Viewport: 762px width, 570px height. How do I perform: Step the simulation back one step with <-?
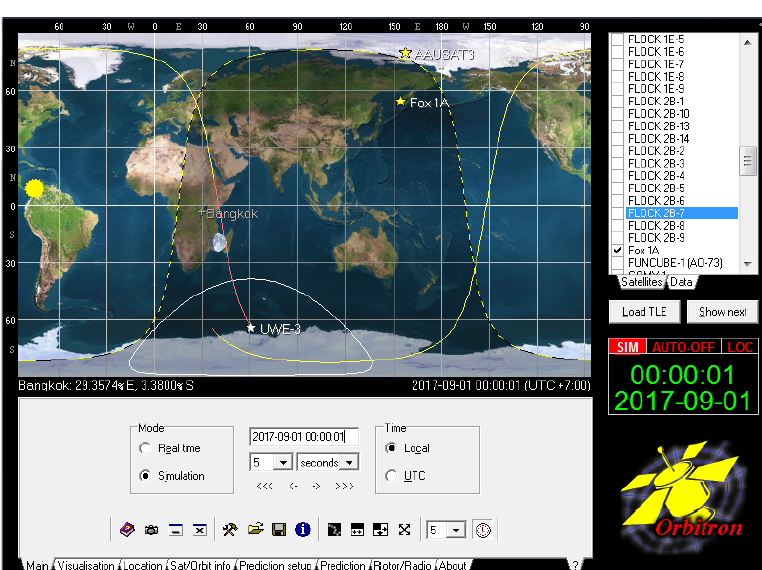click(293, 486)
